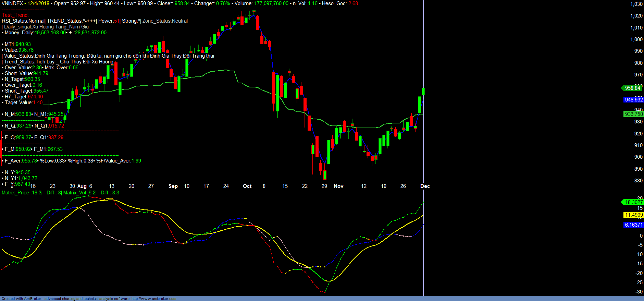Select the blue 6.16371 indicator tag
This screenshot has height=301, width=644.
pyautogui.click(x=633, y=225)
